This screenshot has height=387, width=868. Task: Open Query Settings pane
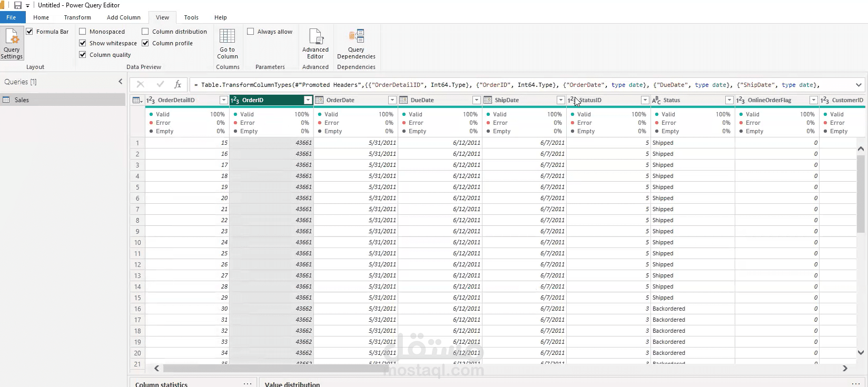click(x=12, y=43)
